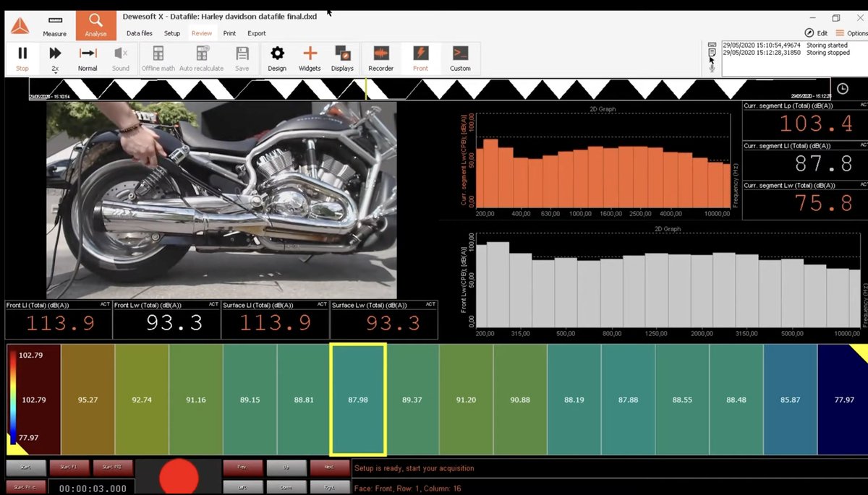Click the Surface Lw (Total) display

[383, 320]
